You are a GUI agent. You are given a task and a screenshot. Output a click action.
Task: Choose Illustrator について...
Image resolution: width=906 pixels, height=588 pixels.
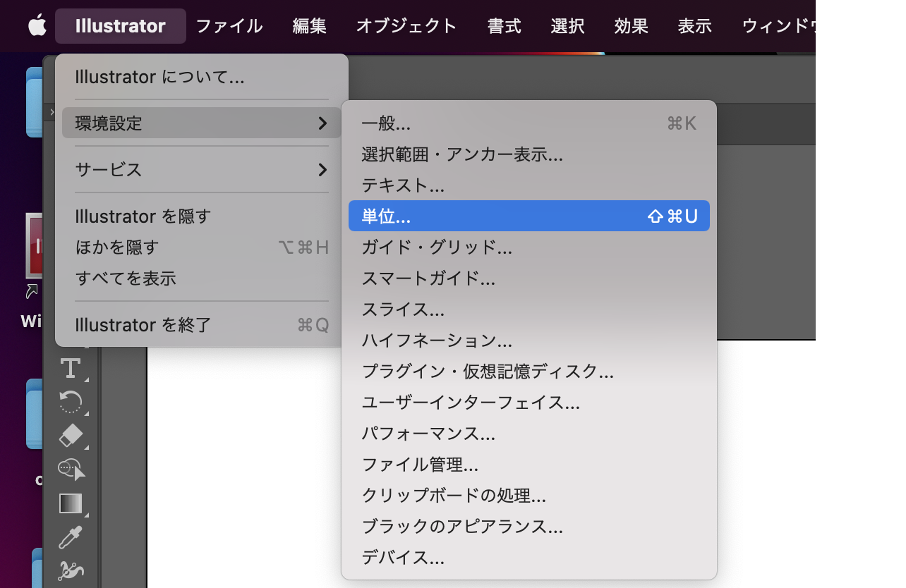pyautogui.click(x=202, y=77)
